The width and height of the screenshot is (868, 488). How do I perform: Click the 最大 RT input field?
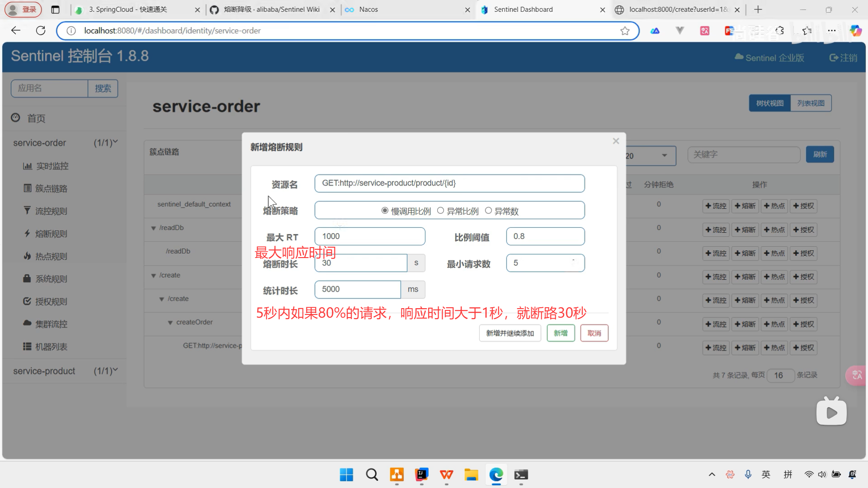369,236
